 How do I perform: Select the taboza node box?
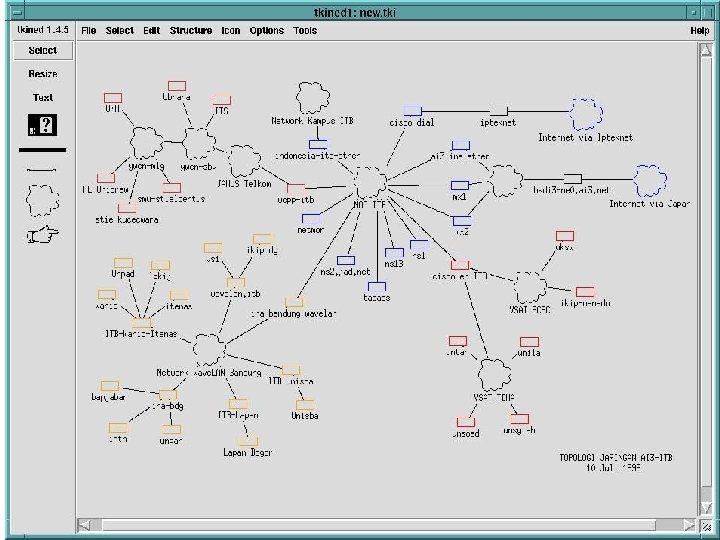pyautogui.click(x=377, y=287)
